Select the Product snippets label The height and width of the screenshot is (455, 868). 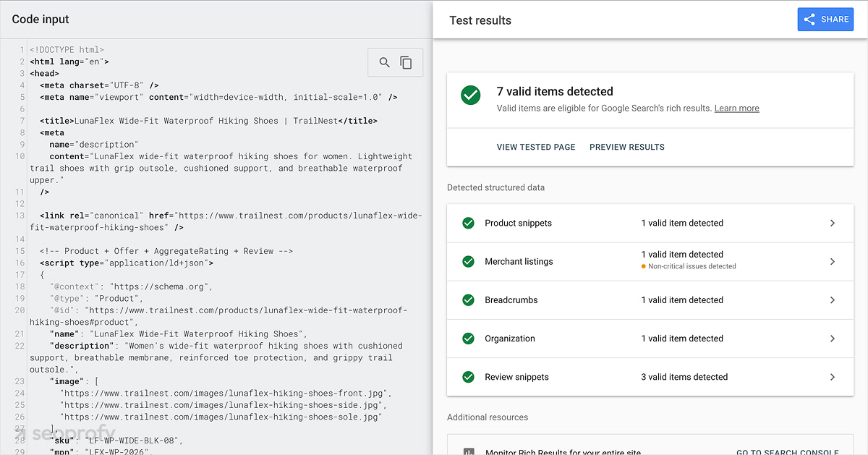518,223
